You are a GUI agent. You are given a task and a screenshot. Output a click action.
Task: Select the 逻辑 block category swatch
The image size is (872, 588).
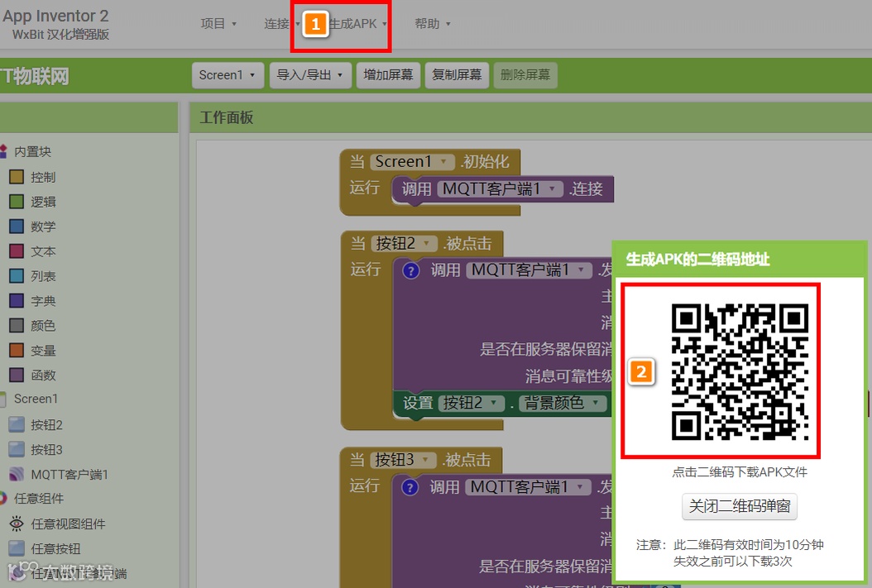click(x=17, y=202)
